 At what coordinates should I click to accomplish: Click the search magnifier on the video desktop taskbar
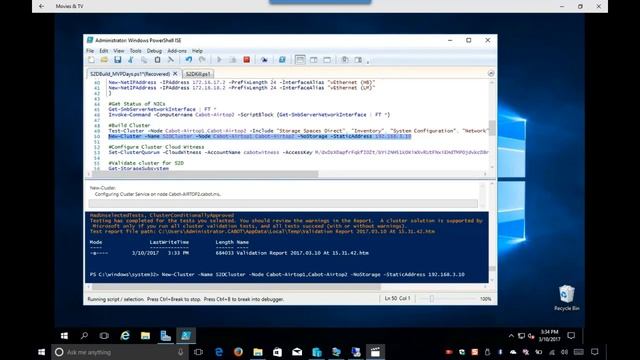coord(84,336)
